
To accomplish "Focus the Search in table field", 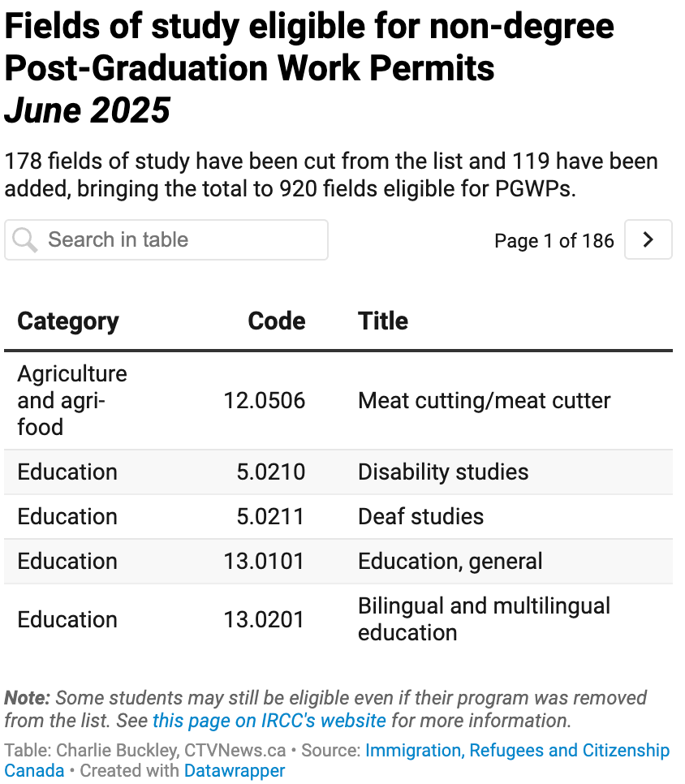I will [166, 240].
